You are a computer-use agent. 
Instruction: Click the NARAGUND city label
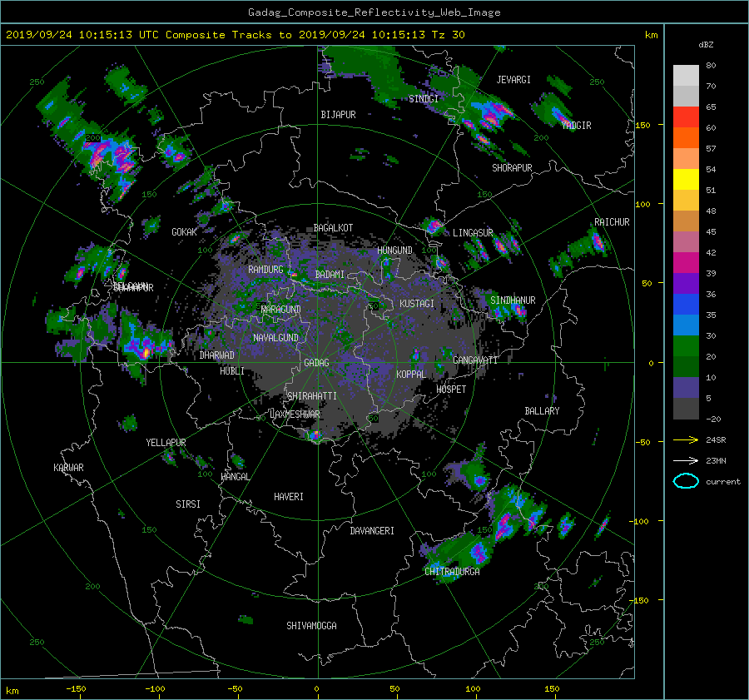pos(281,310)
